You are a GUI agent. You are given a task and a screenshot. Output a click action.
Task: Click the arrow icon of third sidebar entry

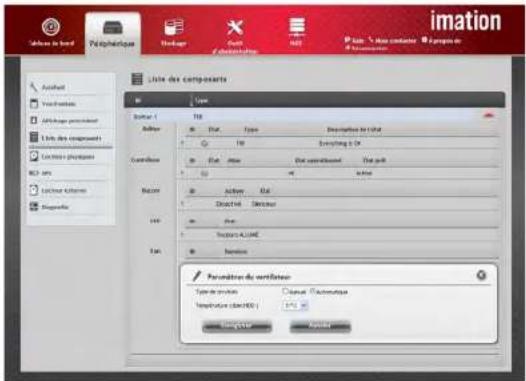(x=34, y=120)
